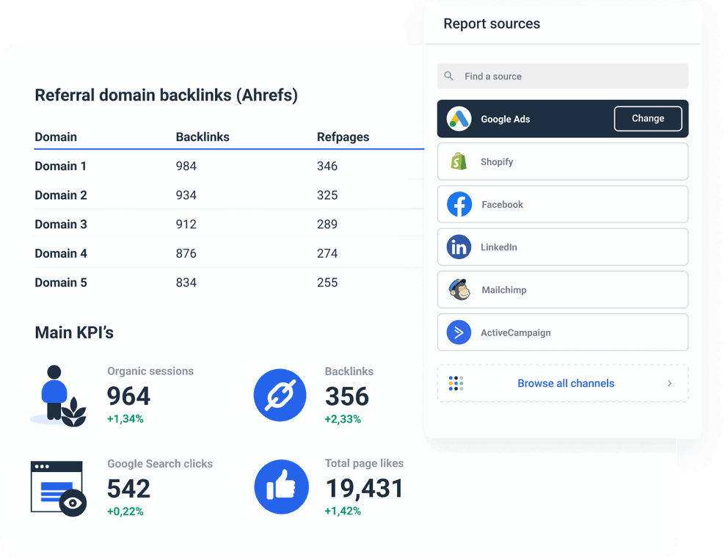Click the LinkedIn logo icon
728x560 pixels.
459,247
